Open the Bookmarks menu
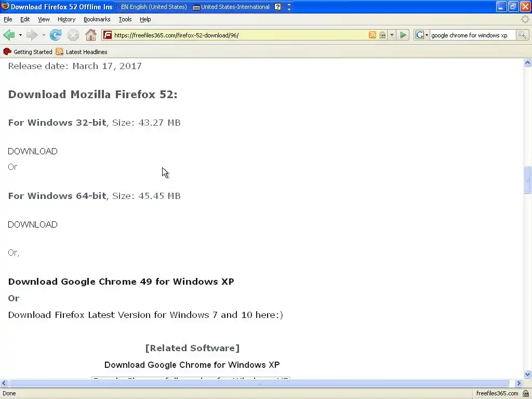 (97, 19)
